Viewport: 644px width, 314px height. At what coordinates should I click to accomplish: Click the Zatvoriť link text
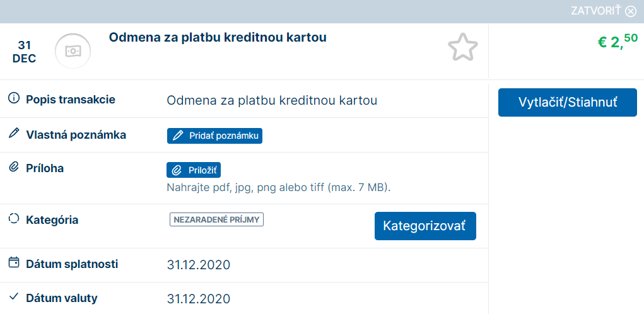(x=597, y=11)
